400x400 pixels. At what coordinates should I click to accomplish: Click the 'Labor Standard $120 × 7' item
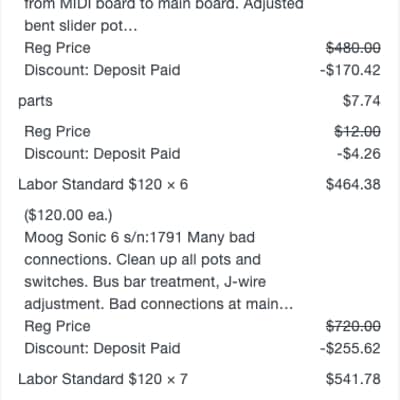103,379
